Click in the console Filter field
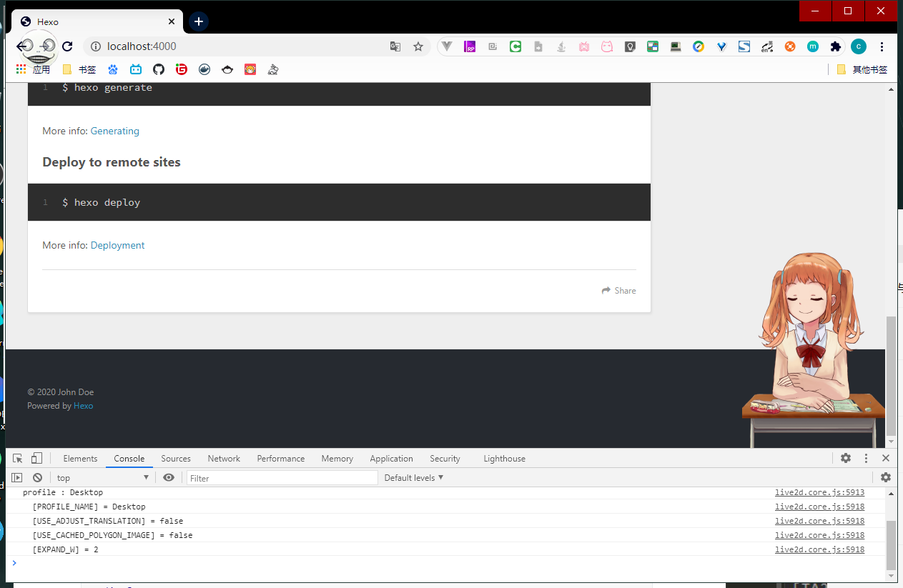 coord(282,478)
